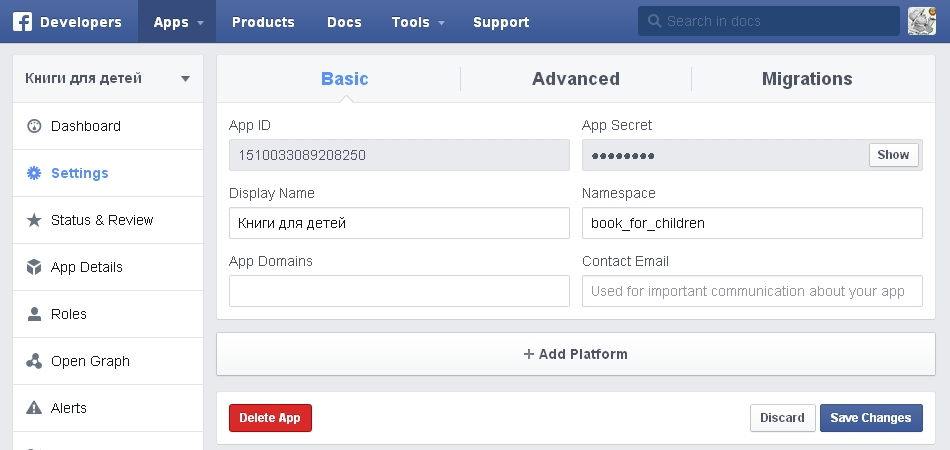Focus the Contact Email input field

(x=751, y=291)
